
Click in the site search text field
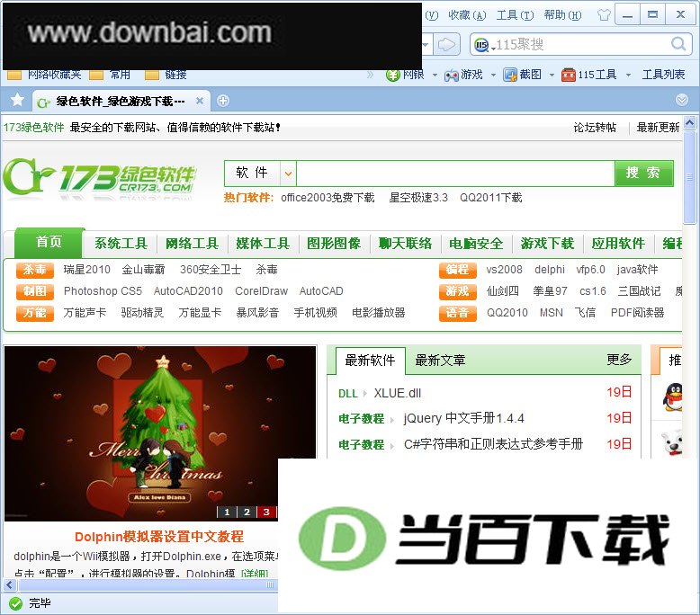455,174
